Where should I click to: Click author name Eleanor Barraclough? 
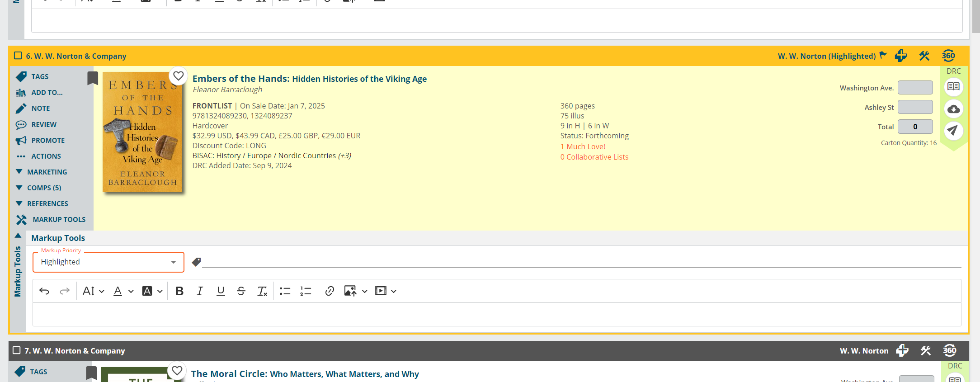tap(227, 90)
